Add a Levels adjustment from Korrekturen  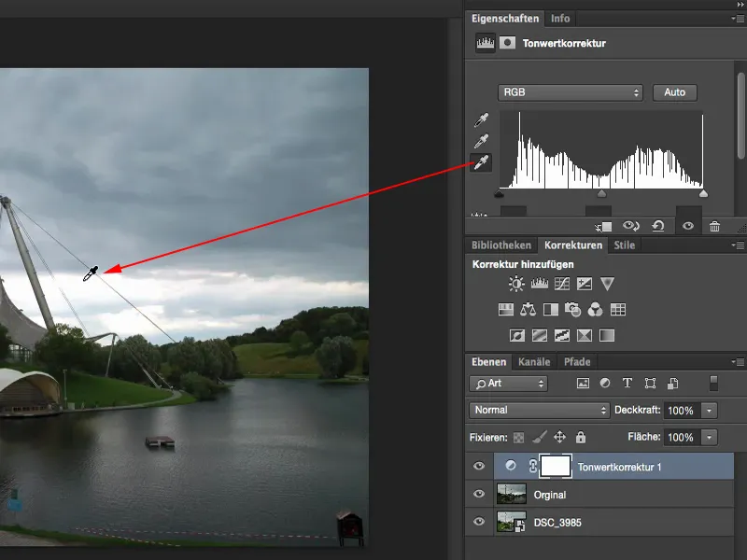coord(540,284)
